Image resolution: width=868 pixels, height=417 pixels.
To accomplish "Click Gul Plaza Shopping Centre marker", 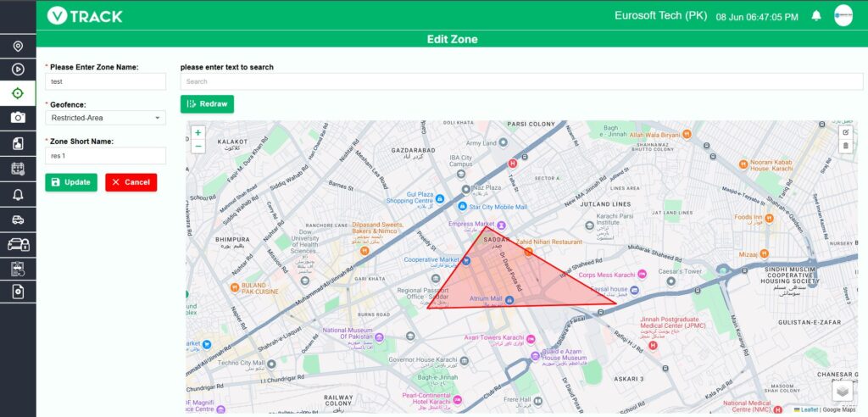I will (439, 198).
